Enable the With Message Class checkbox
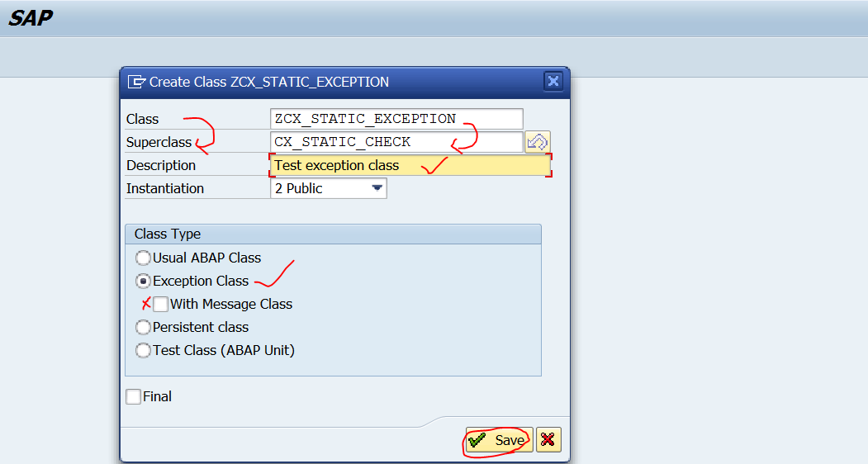Image resolution: width=868 pixels, height=464 pixels. tap(160, 304)
